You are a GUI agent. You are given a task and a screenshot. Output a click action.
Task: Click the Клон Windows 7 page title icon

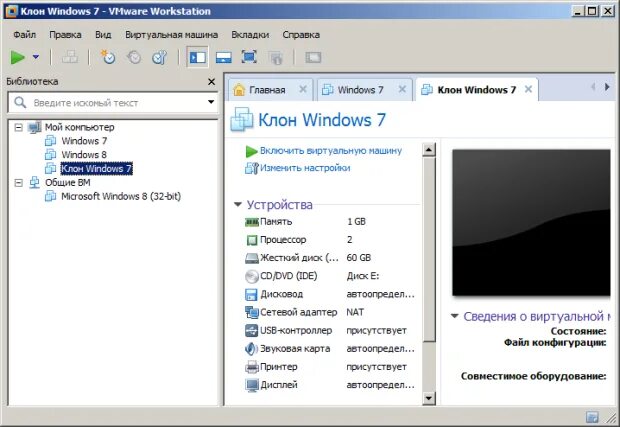pos(242,119)
